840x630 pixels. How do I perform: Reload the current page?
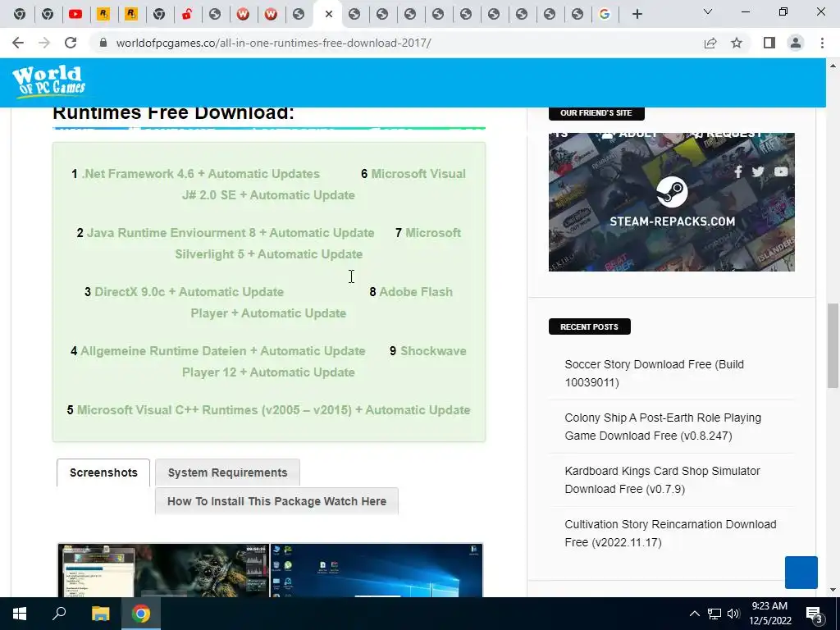(71, 43)
